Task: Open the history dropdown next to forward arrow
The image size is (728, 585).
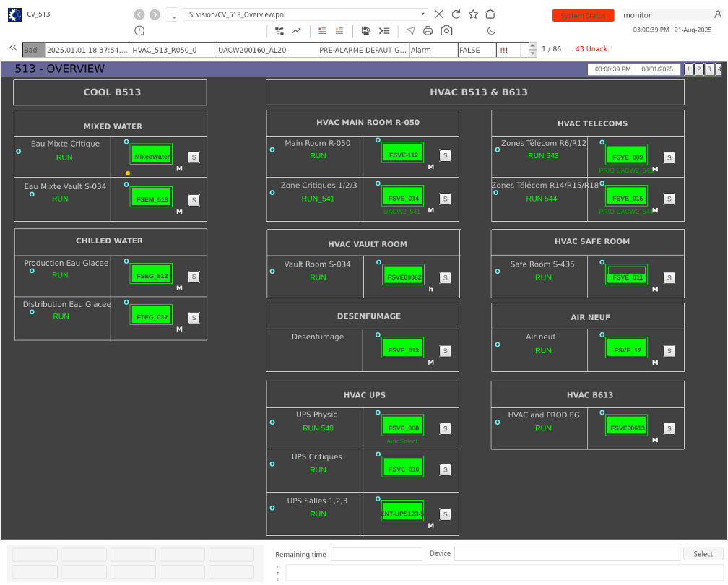Action: [x=172, y=15]
